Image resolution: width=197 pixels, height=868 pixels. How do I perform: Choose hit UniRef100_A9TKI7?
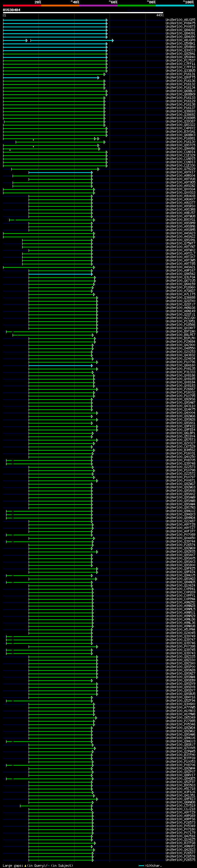click(180, 172)
